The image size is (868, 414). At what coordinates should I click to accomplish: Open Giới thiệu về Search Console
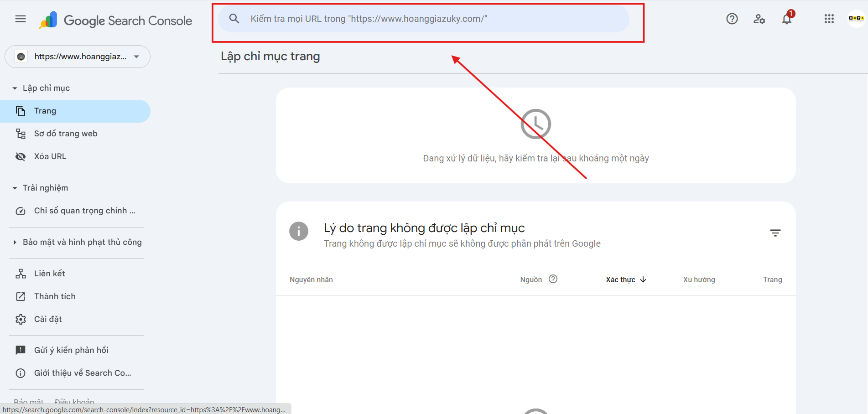(x=83, y=373)
